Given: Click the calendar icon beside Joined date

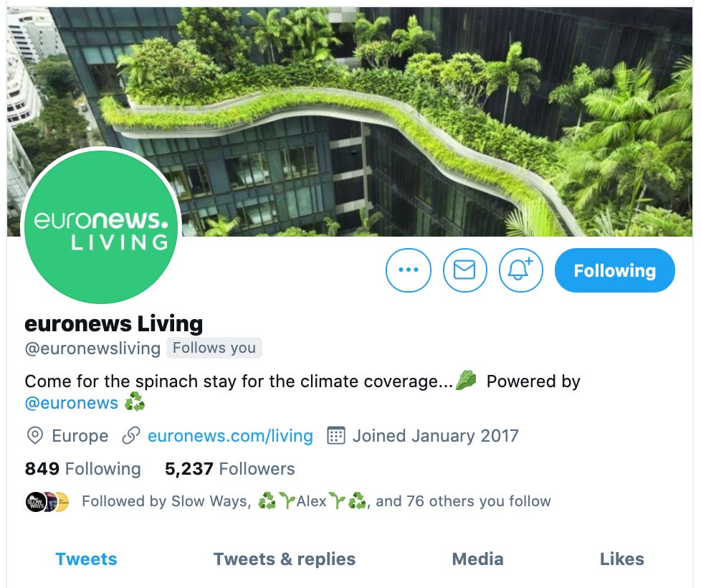Looking at the screenshot, I should [x=336, y=435].
